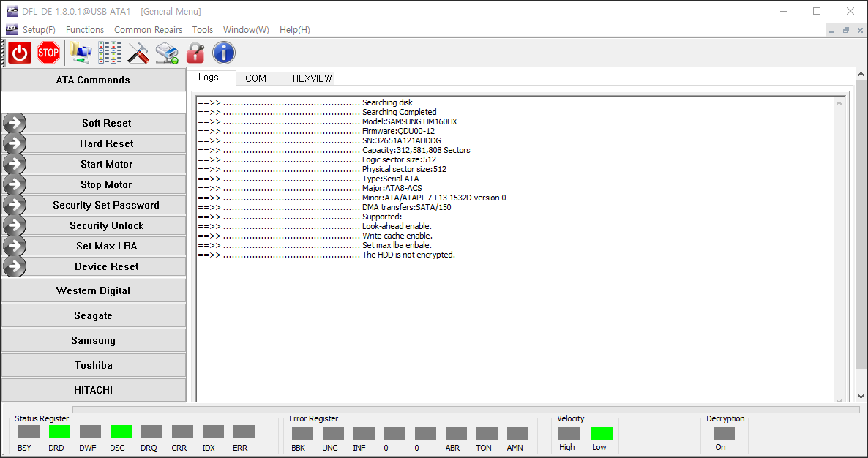The image size is (868, 458).
Task: Switch to the COM tab
Action: (261, 78)
